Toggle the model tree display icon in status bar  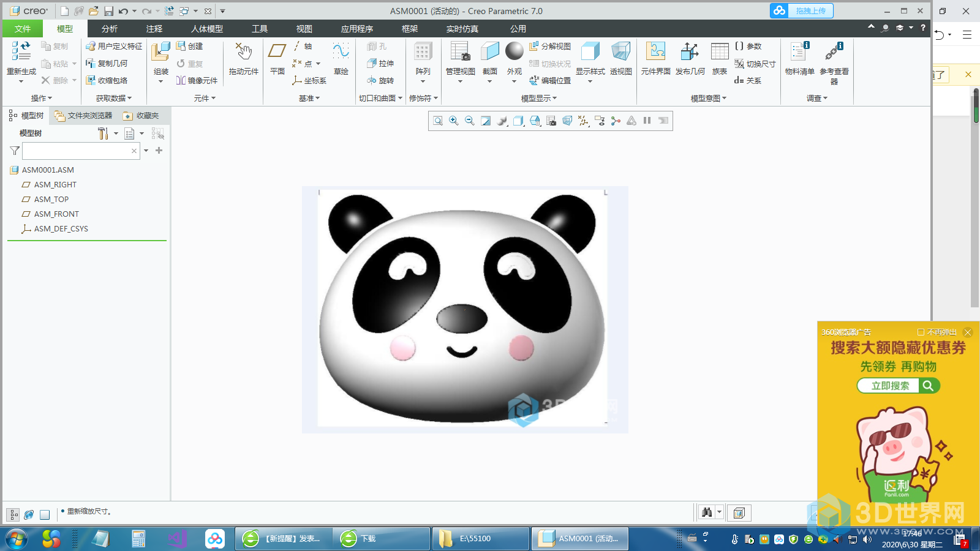[x=13, y=515]
